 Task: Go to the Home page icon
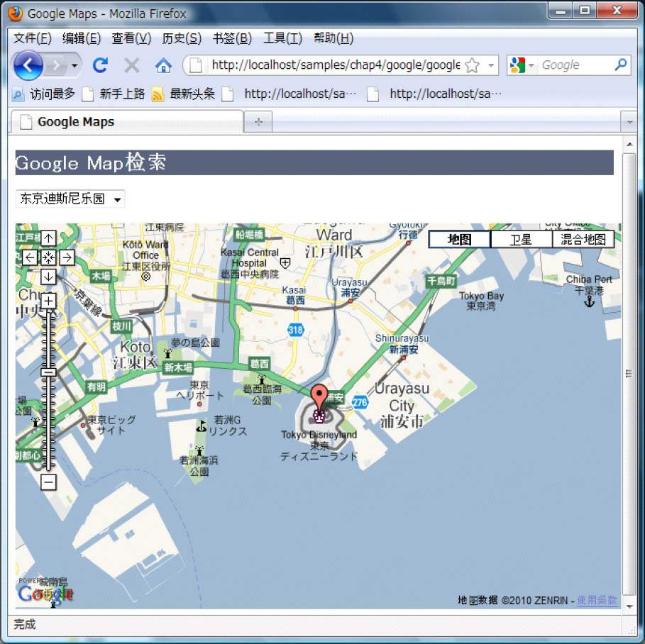163,65
